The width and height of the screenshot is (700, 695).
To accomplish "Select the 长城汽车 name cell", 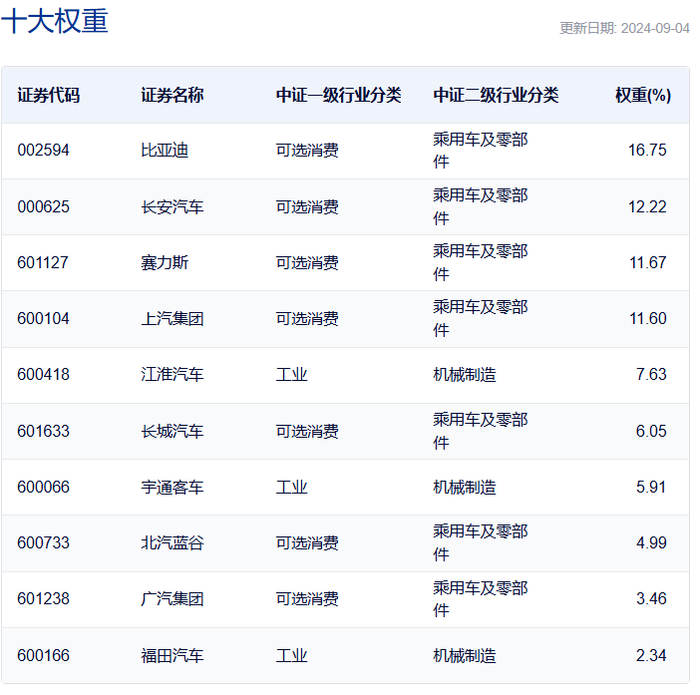I will (172, 432).
